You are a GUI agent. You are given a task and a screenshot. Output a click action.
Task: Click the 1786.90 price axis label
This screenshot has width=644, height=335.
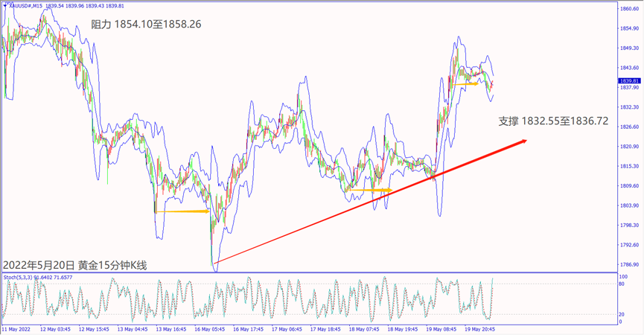pos(629,265)
